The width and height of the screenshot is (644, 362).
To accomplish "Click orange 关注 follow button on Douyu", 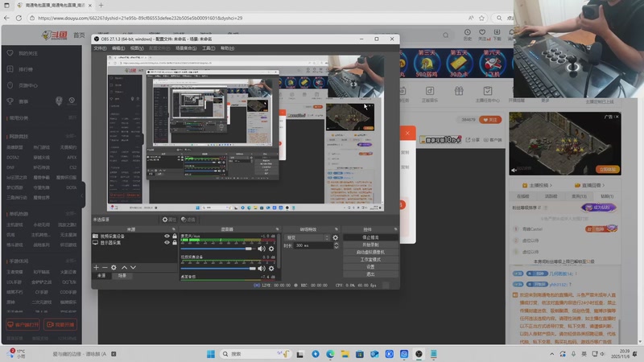I will click(x=490, y=120).
